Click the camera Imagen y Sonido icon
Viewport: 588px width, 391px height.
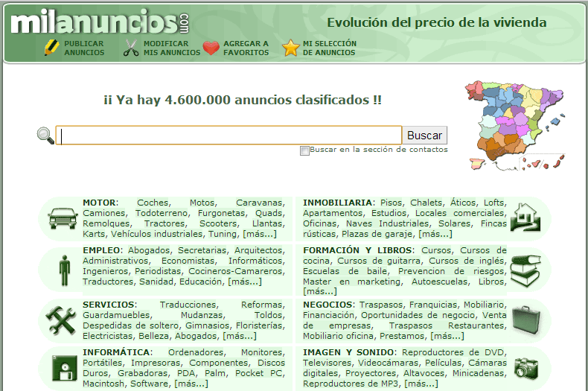click(526, 368)
